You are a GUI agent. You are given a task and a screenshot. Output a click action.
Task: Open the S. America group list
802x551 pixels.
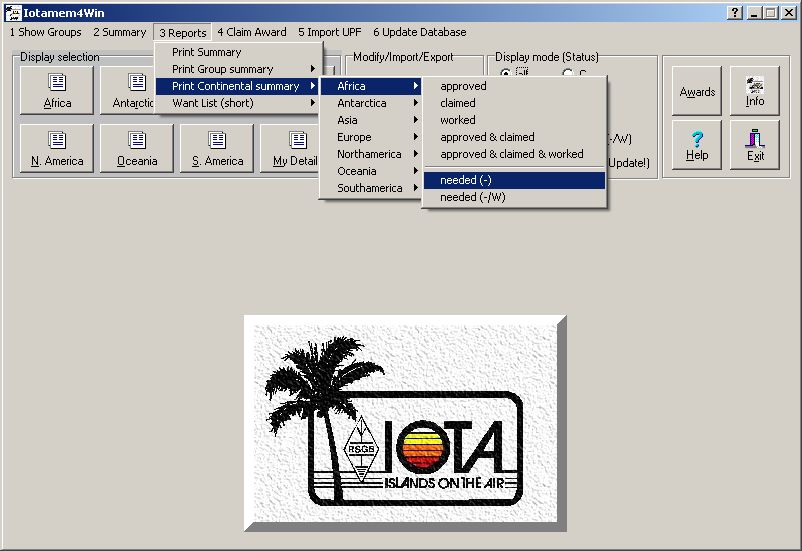[x=217, y=148]
